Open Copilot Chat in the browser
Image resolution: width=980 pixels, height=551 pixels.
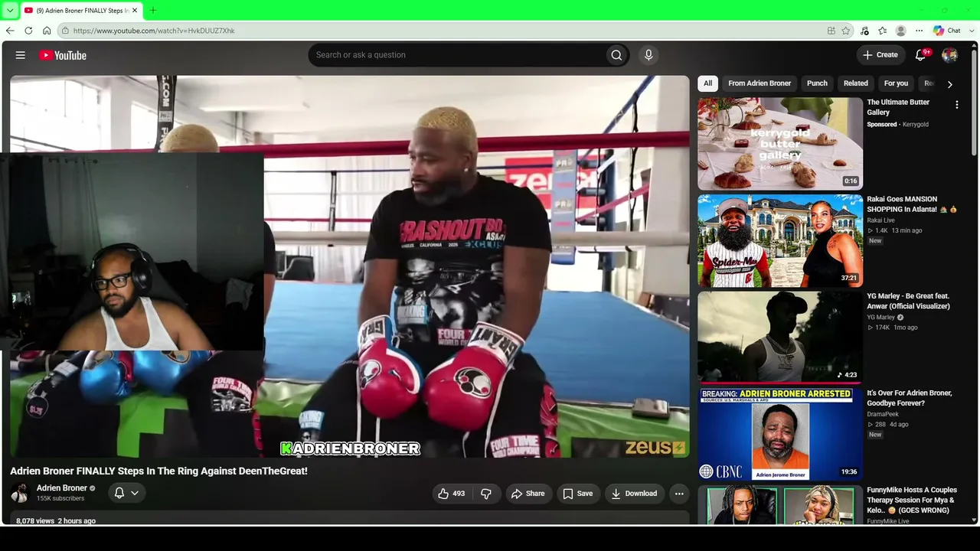[947, 31]
